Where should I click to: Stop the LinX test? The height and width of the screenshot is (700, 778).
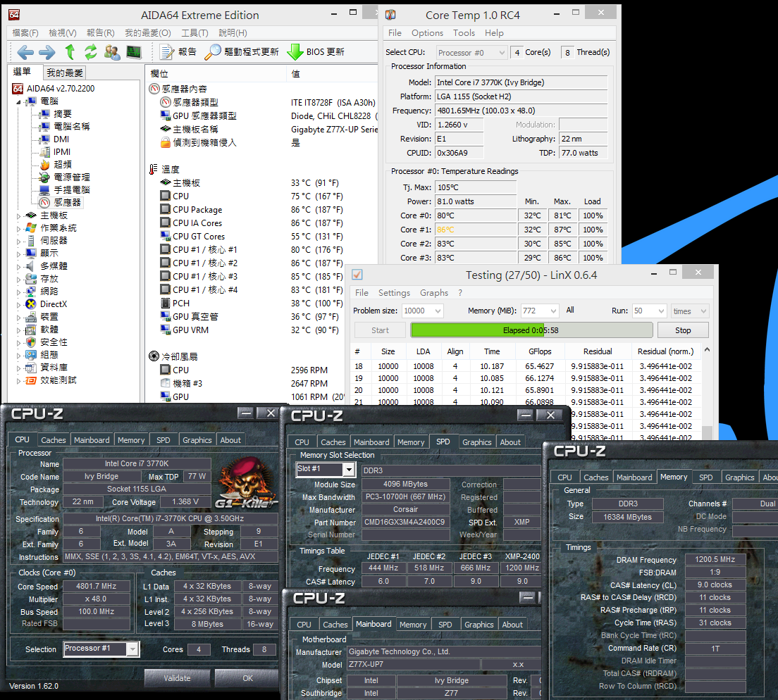[x=683, y=330]
